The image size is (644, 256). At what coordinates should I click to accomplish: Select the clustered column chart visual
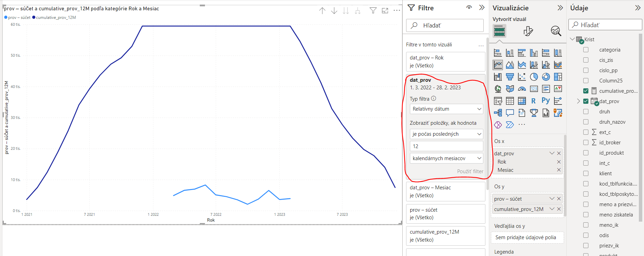pos(534,53)
